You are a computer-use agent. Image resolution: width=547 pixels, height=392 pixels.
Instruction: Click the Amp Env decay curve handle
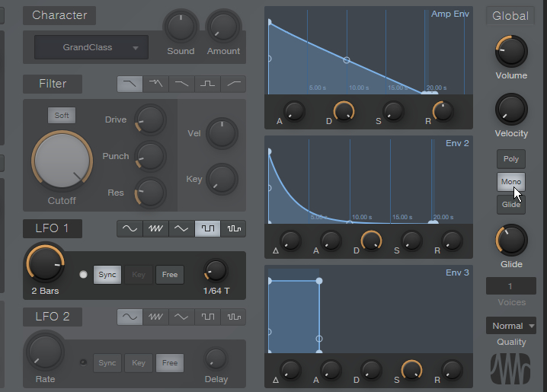(x=346, y=59)
